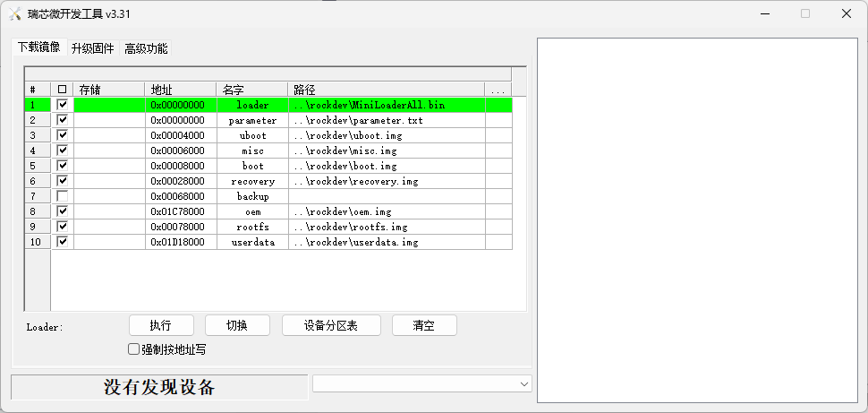868x413 pixels.
Task: Select parameter.txt path cell
Action: 387,120
